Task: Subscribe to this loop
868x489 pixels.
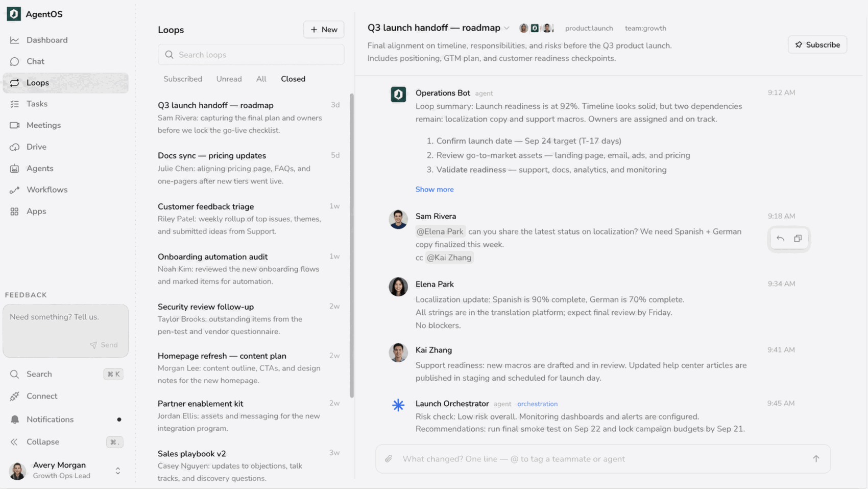Action: pyautogui.click(x=817, y=45)
